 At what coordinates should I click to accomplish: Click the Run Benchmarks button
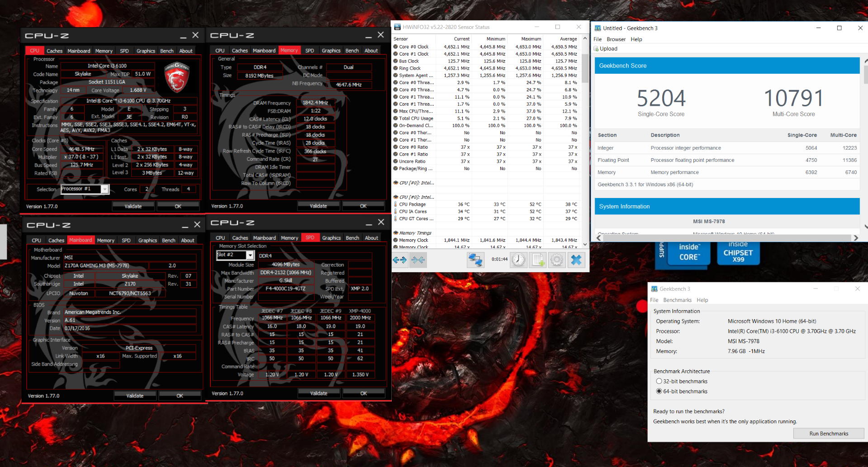point(829,434)
